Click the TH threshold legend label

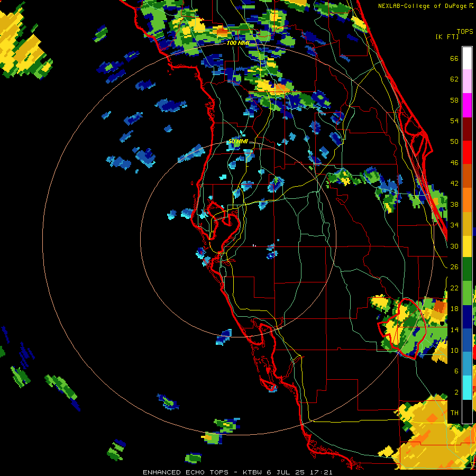pyautogui.click(x=454, y=413)
